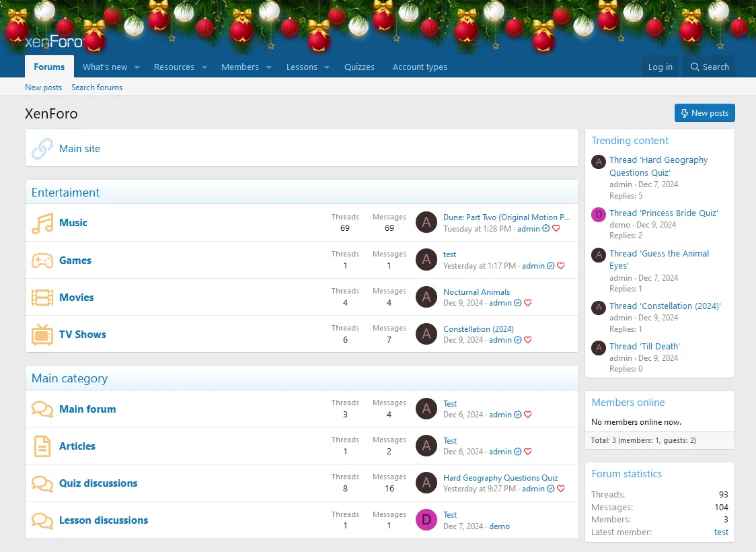Open the Account types tab
Screen dimensions: 756x552
coord(420,67)
